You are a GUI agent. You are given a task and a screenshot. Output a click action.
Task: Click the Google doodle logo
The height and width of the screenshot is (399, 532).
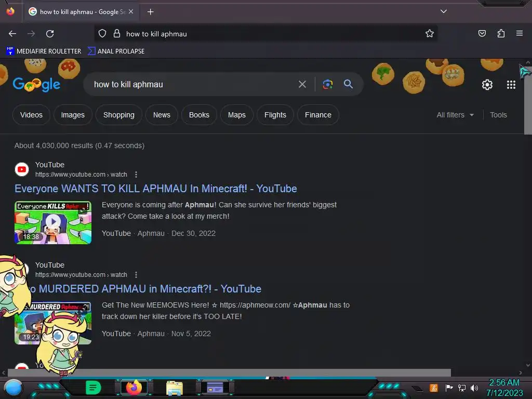tap(37, 84)
